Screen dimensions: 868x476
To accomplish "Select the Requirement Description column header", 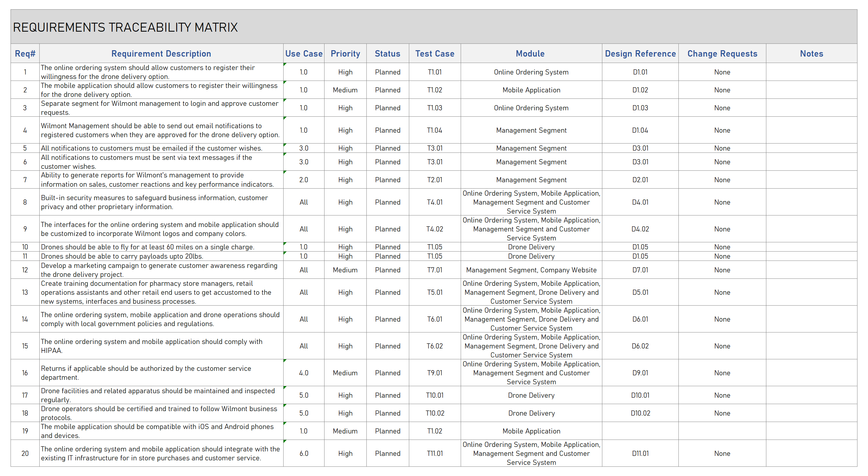I will tap(161, 54).
